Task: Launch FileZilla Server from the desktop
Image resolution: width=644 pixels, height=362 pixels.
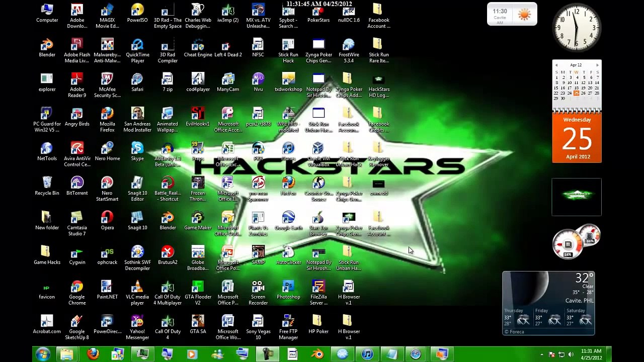Action: tap(318, 294)
